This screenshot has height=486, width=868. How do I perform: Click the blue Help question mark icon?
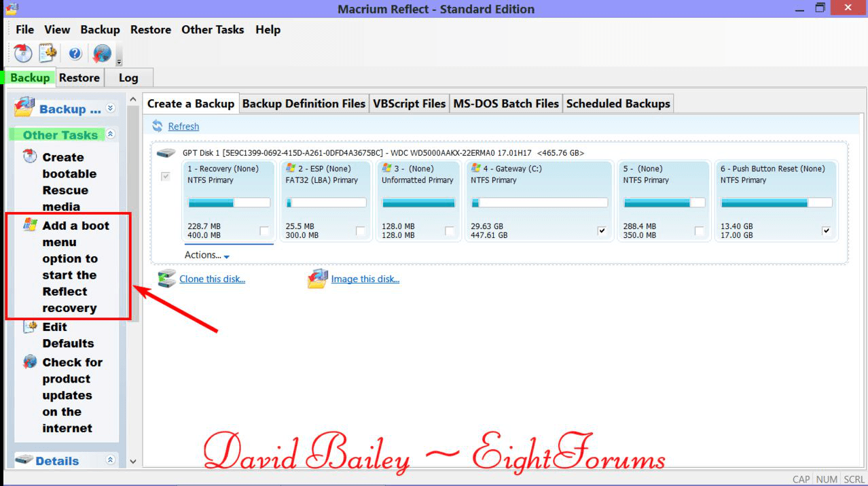[x=75, y=53]
